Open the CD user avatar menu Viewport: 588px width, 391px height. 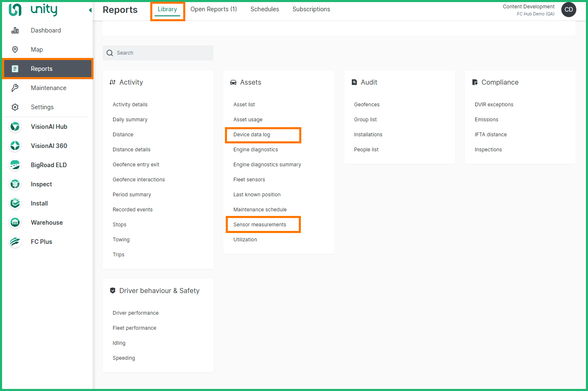coord(568,10)
